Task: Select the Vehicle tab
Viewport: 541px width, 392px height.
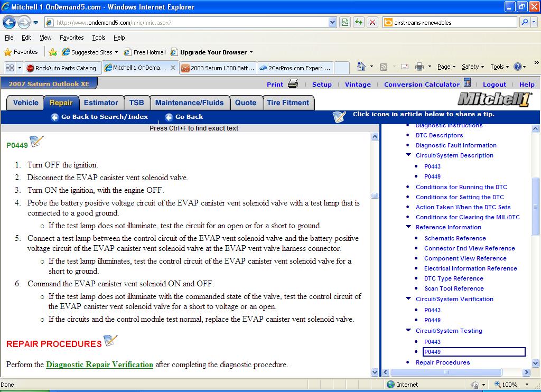Action: [x=25, y=103]
